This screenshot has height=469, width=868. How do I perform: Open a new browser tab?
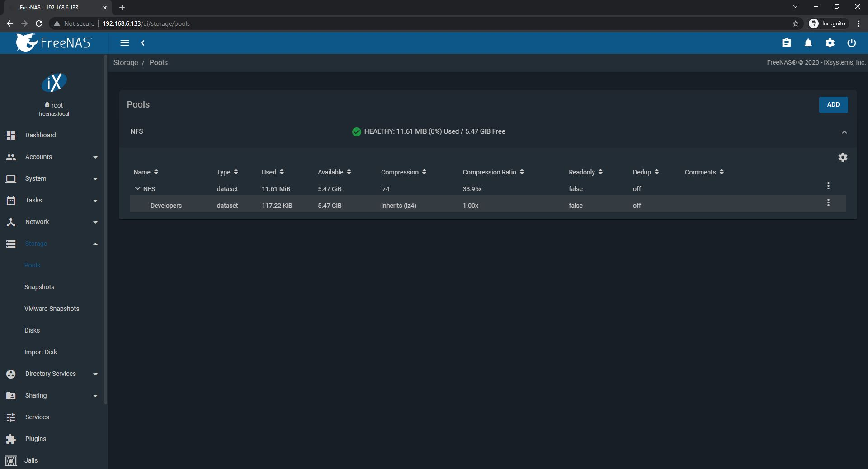122,8
